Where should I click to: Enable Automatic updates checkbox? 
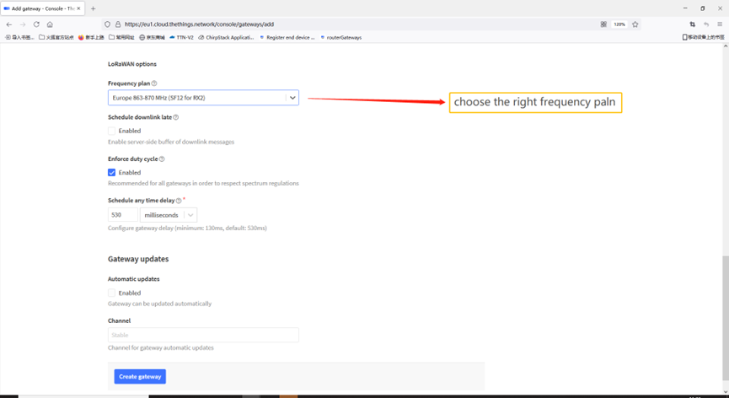(x=112, y=293)
